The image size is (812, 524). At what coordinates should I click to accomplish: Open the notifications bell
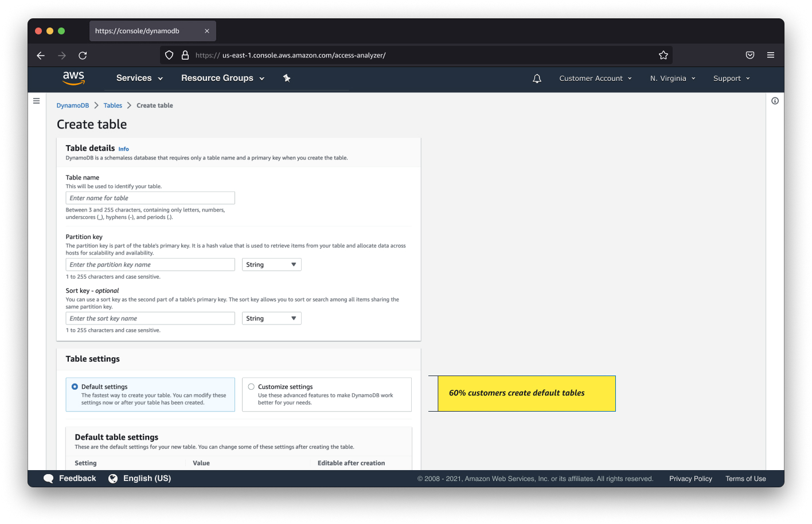537,79
